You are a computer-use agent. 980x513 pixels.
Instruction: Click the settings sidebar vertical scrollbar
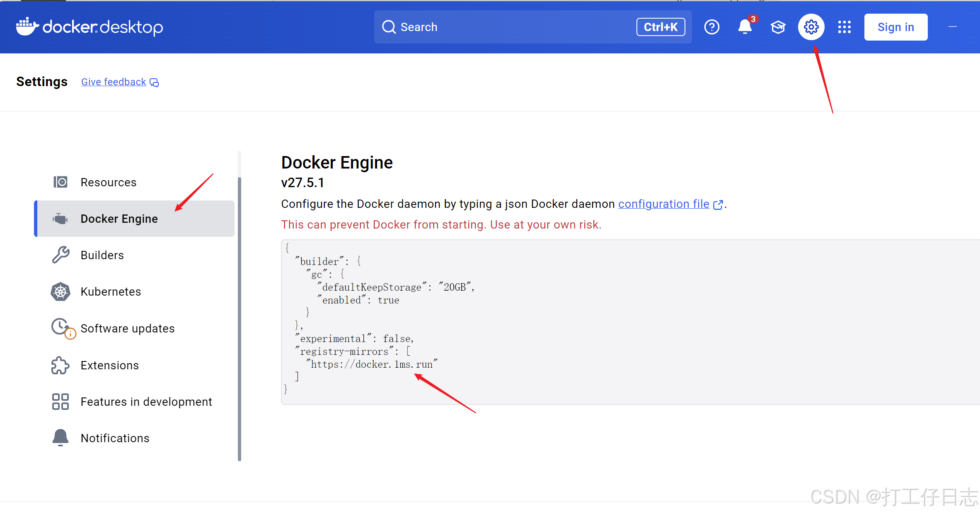coord(239,319)
